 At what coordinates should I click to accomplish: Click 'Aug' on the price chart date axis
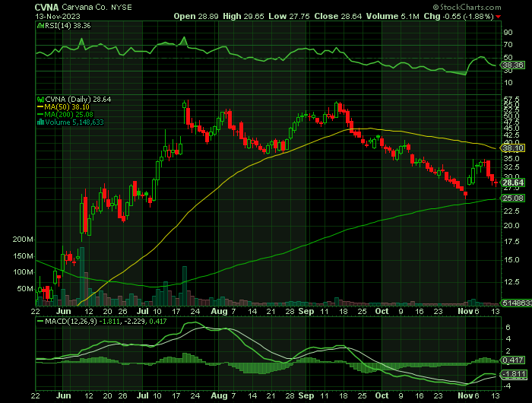click(x=219, y=311)
